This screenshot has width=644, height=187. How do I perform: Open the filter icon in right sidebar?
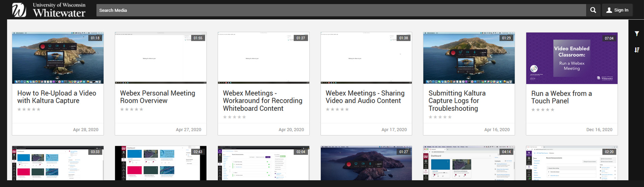pos(637,34)
